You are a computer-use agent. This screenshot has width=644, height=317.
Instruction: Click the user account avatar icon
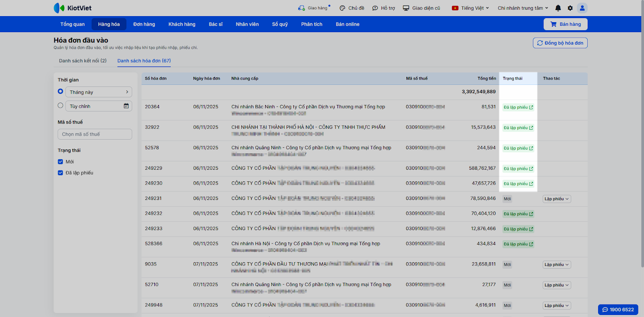pos(582,8)
